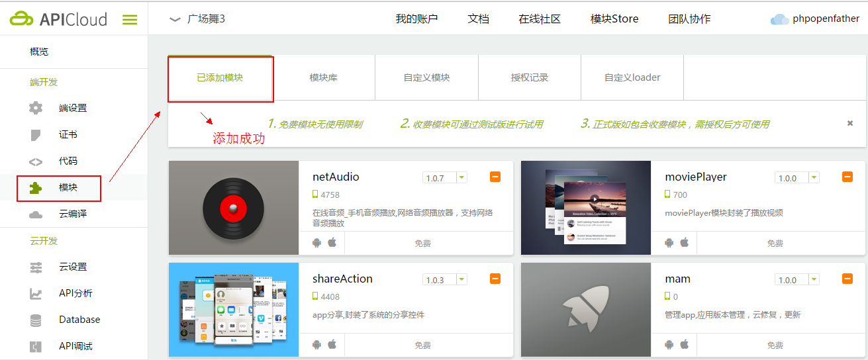This screenshot has height=360, width=868.
Task: Open netAudio version 1.0.7 dropdown
Action: click(x=461, y=177)
